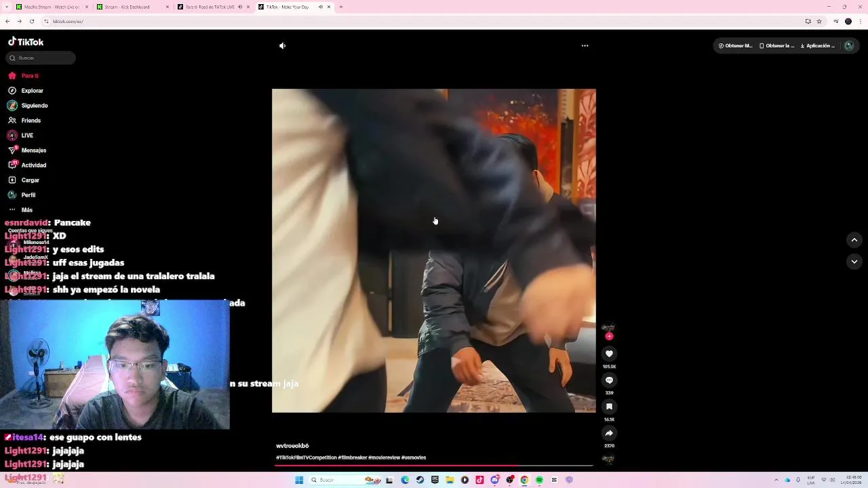
Task: Click the Aplicación download button
Action: click(x=818, y=46)
